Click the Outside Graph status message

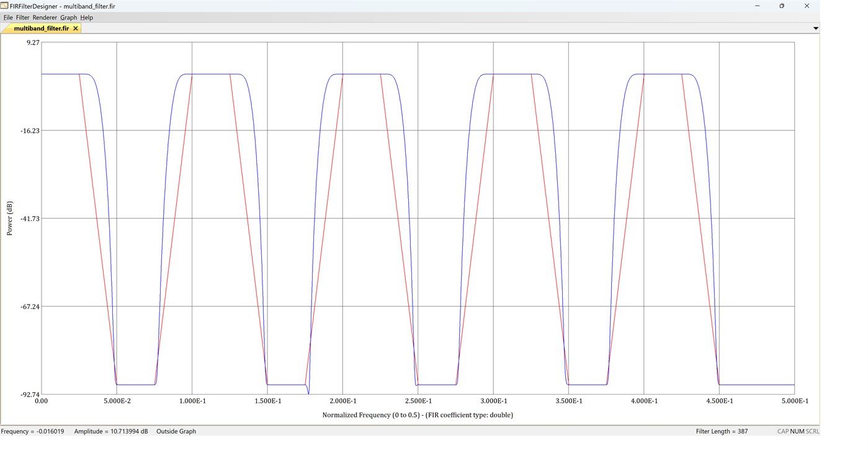176,431
